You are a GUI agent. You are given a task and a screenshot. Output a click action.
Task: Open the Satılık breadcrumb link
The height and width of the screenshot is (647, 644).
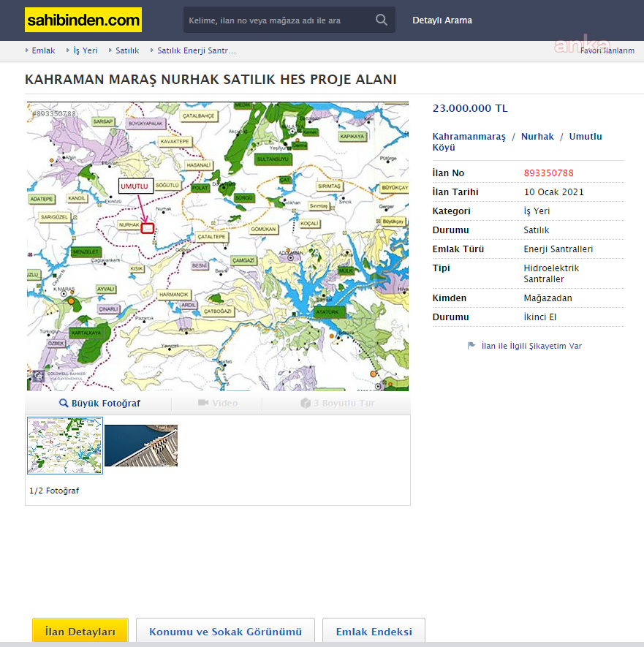click(x=127, y=51)
